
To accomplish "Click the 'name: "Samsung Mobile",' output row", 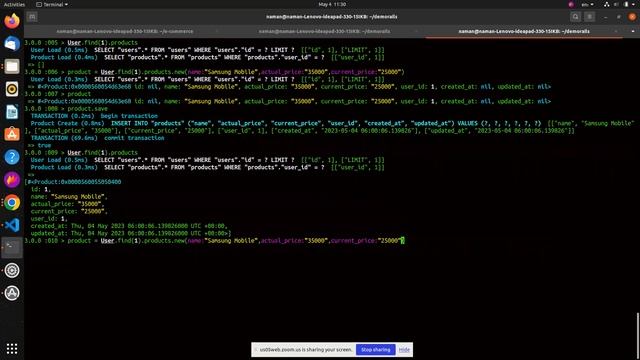I will [x=69, y=196].
